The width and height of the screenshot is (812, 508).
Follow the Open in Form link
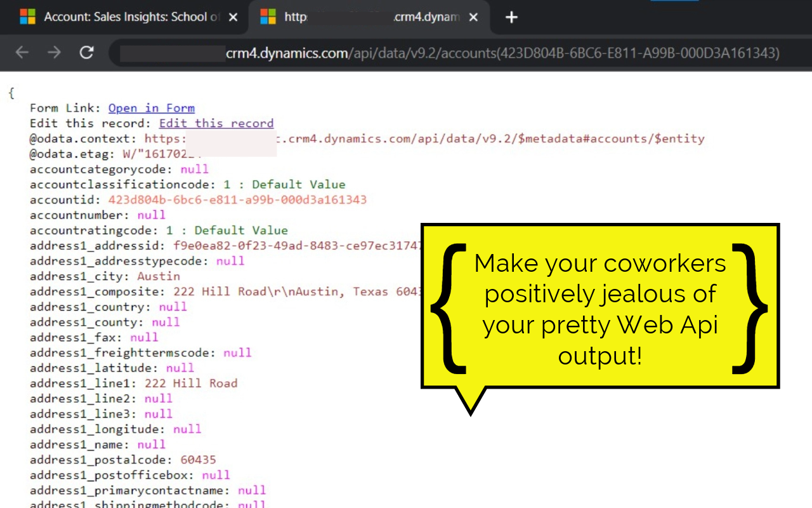coord(152,108)
